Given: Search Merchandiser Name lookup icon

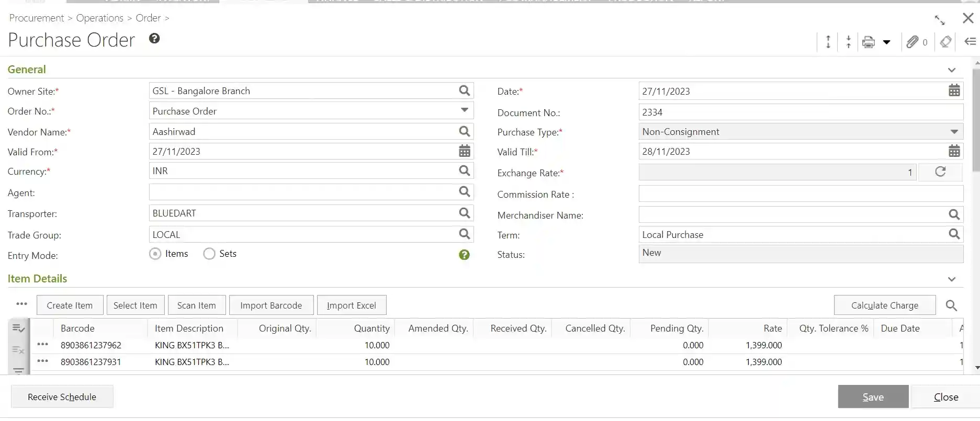Looking at the screenshot, I should [954, 214].
